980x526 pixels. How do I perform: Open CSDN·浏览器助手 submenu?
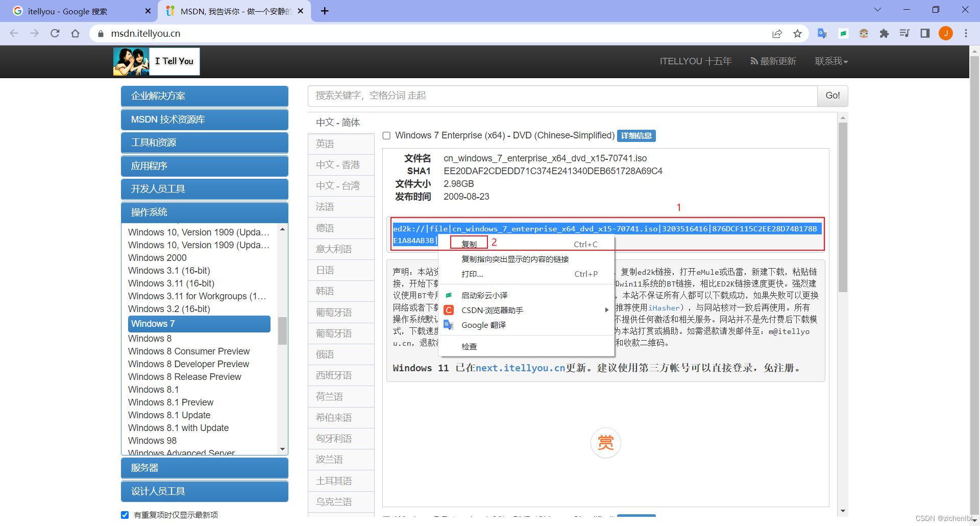[526, 310]
